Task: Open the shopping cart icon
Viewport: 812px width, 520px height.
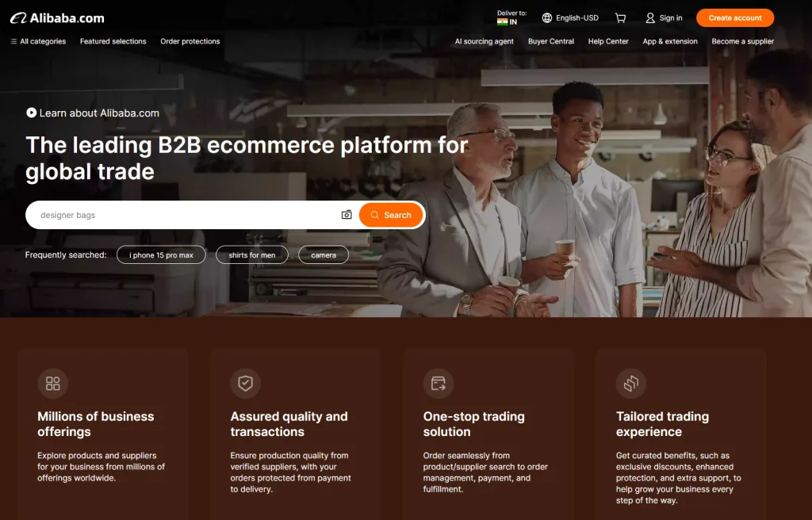Action: click(620, 18)
